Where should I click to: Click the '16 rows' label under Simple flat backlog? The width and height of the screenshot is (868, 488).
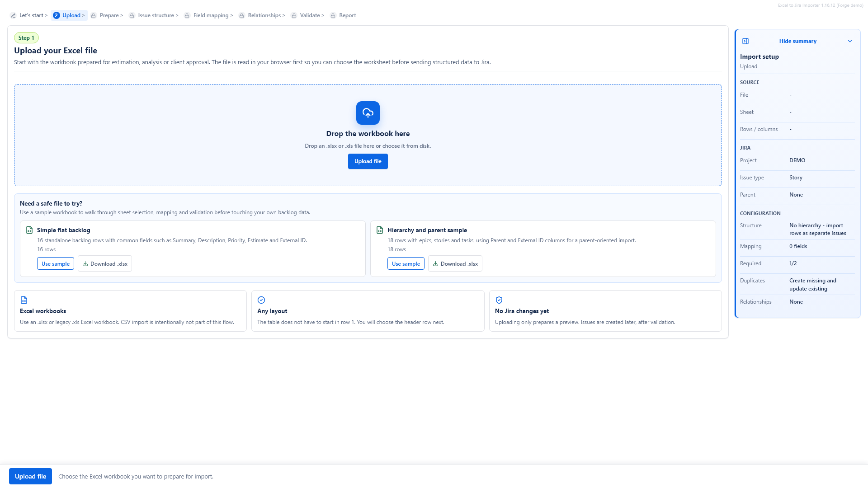tap(47, 249)
